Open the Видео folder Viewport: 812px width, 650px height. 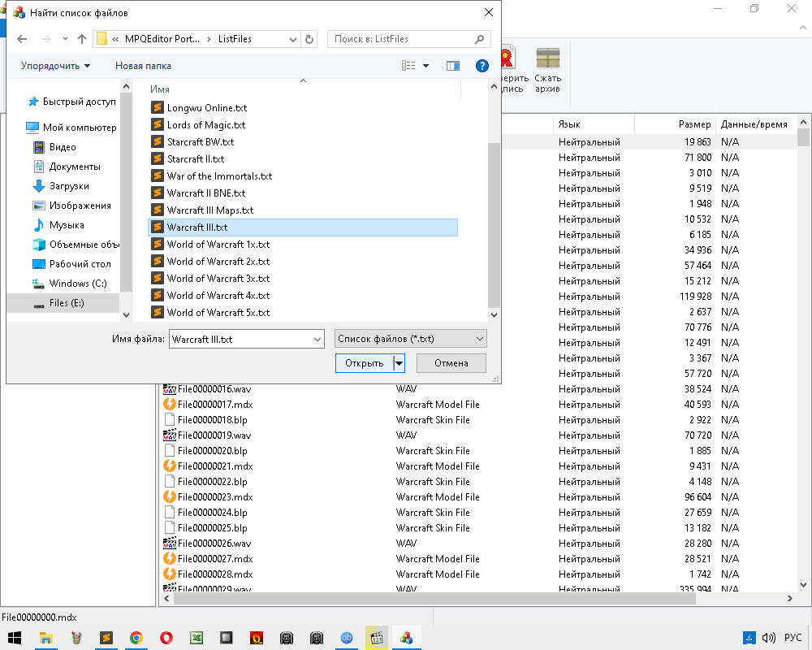tap(55, 147)
